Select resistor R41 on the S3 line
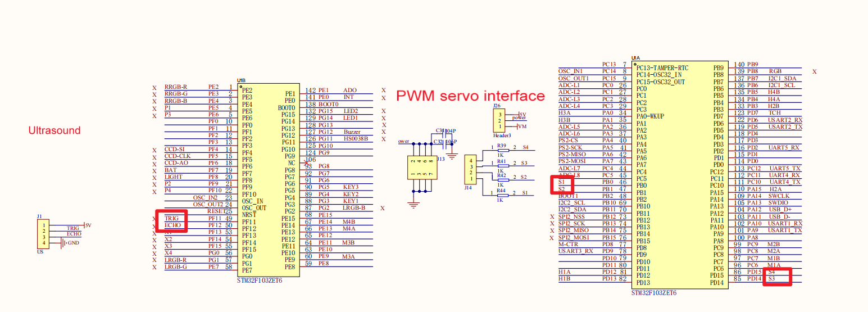 click(503, 166)
